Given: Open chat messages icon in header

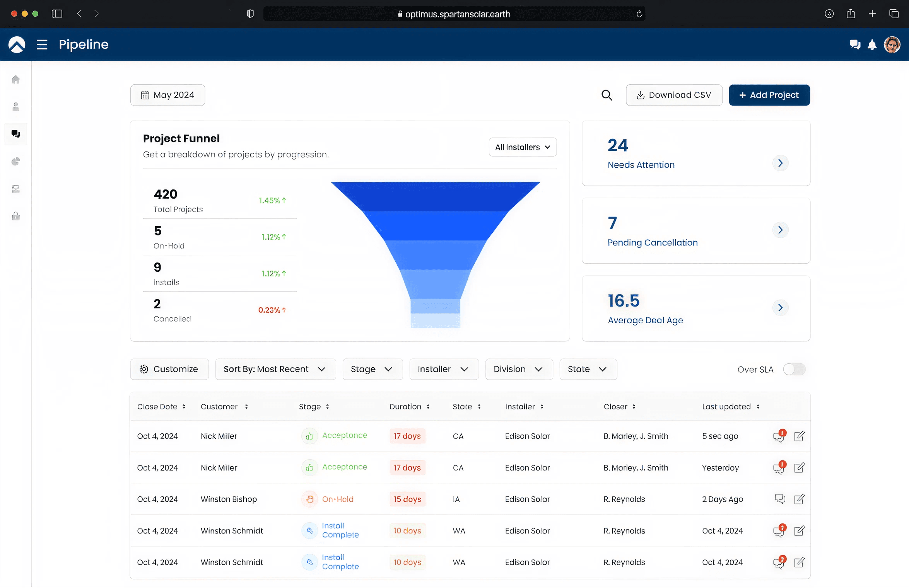Looking at the screenshot, I should point(855,45).
